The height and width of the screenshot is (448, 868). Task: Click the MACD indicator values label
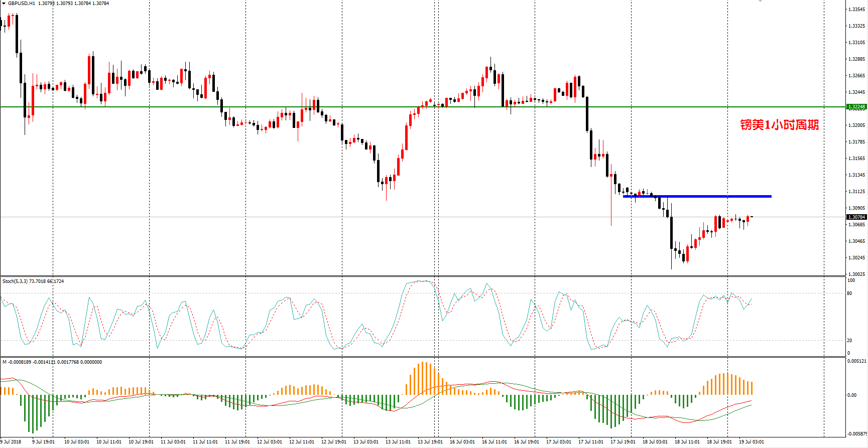(52, 362)
